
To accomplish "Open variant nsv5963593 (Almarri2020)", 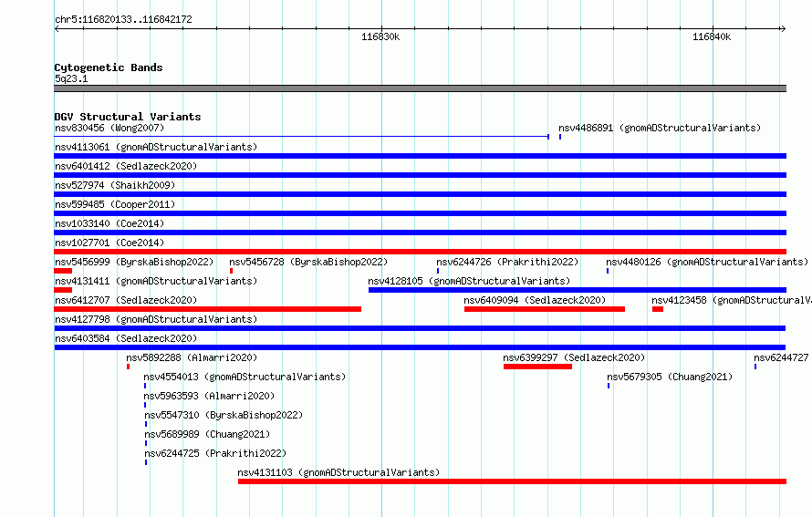I will 209,396.
